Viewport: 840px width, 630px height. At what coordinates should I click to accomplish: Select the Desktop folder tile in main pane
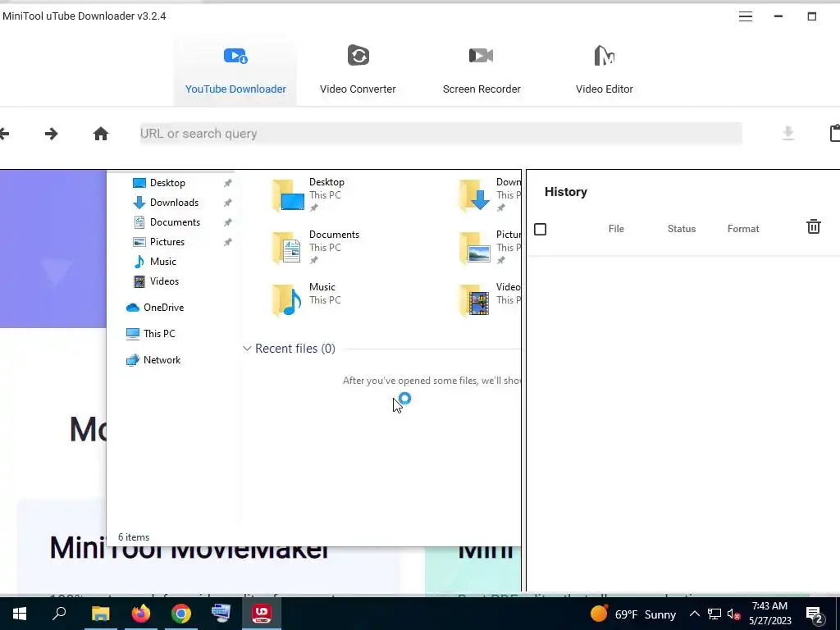pyautogui.click(x=308, y=195)
